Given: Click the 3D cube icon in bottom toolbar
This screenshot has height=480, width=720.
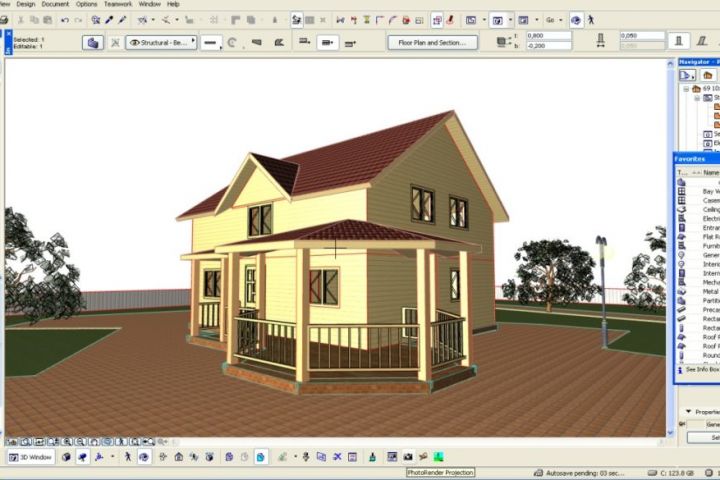Looking at the screenshot, I should point(67,457).
